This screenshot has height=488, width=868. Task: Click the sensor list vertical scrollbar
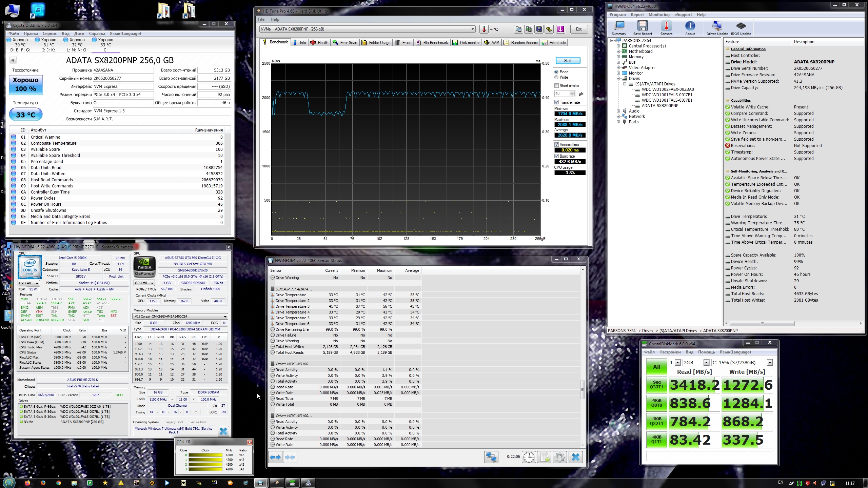pos(583,390)
